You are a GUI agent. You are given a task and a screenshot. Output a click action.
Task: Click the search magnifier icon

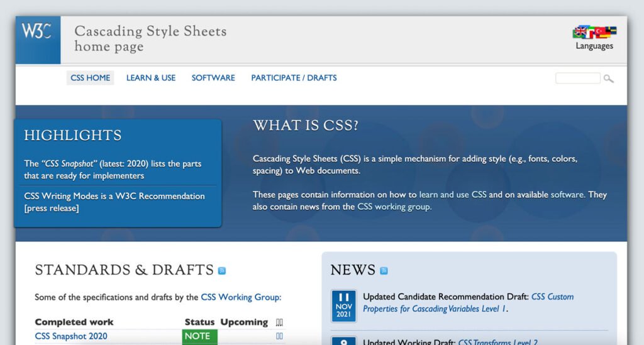608,79
